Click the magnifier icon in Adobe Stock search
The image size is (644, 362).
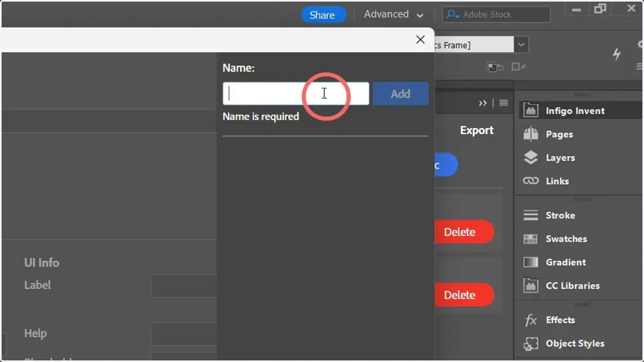(452, 14)
